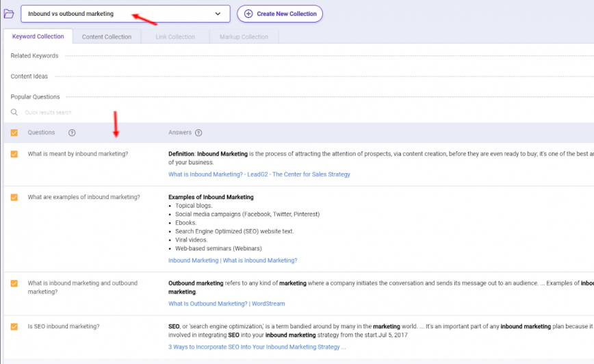Viewport: 594px width, 364px height.
Task: Switch to Link Collection tab
Action: [175, 37]
